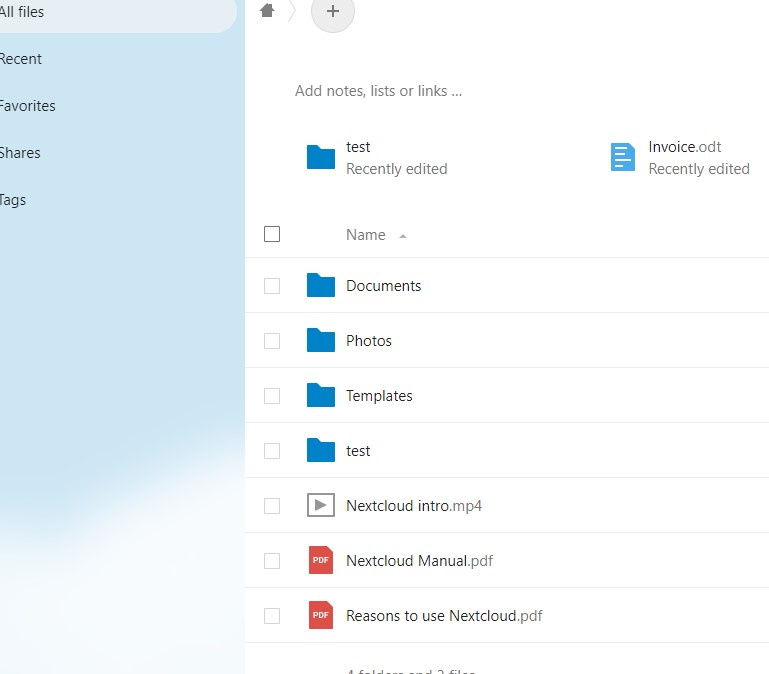The height and width of the screenshot is (674, 769).
Task: Select the Photos folder checkbox
Action: (272, 340)
